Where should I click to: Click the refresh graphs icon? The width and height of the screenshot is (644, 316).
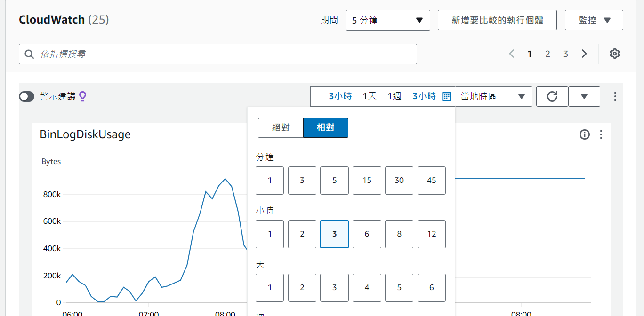[552, 96]
